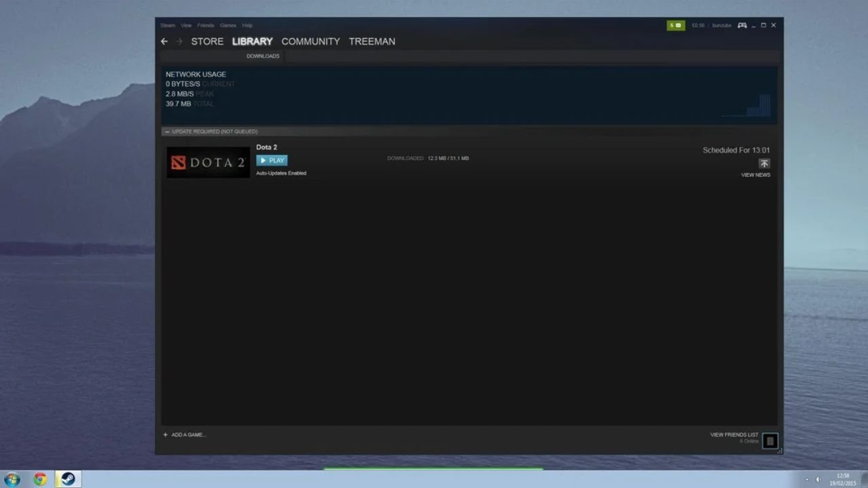This screenshot has height=488, width=868.
Task: Open the Windows Start menu
Action: click(12, 479)
